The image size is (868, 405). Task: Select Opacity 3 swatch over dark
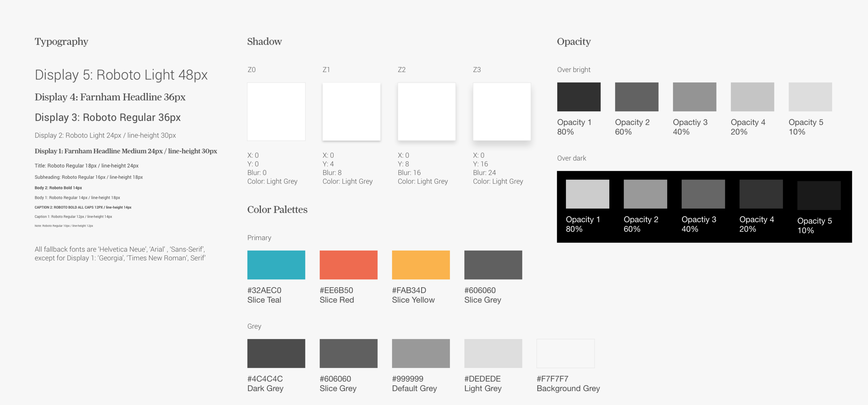(702, 194)
